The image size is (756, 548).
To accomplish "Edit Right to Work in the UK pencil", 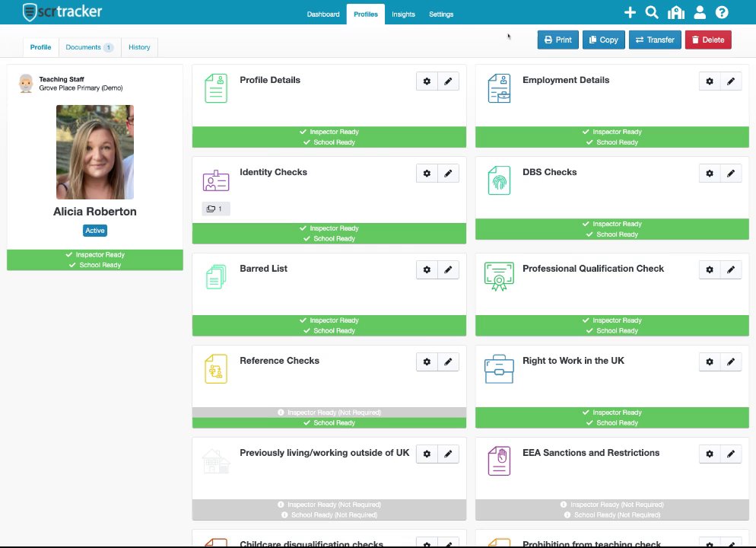I will pos(731,362).
